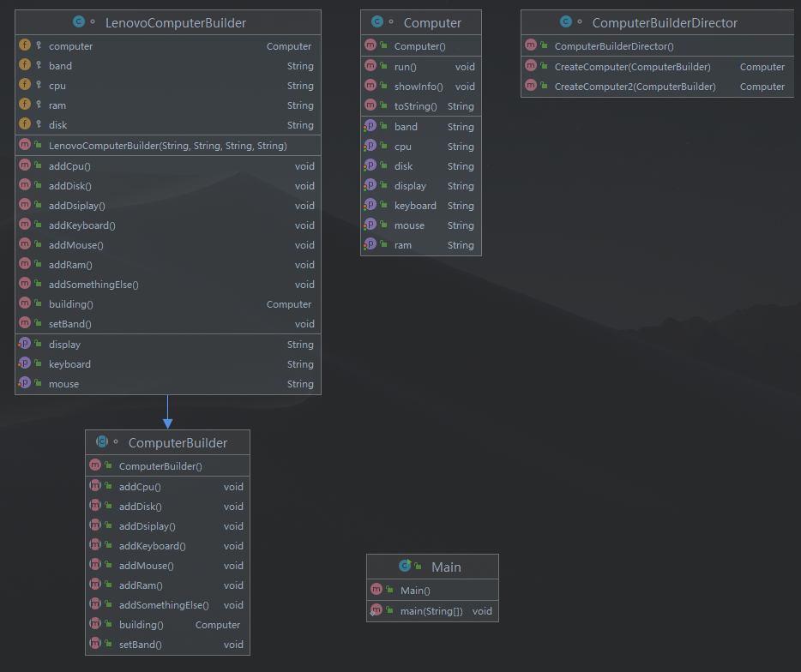
Task: Click the field icon beside computer field
Action: pos(25,45)
